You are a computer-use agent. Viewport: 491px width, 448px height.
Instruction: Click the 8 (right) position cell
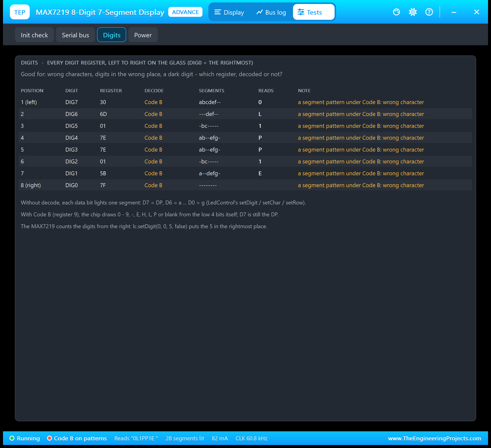click(31, 185)
